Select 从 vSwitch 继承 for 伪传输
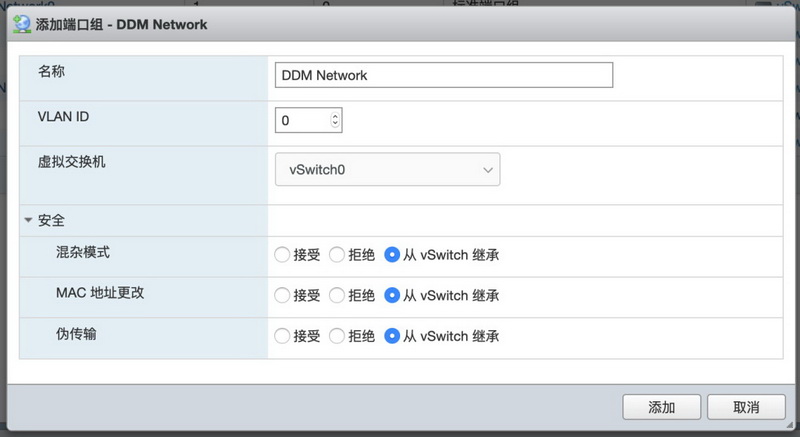 coord(393,336)
